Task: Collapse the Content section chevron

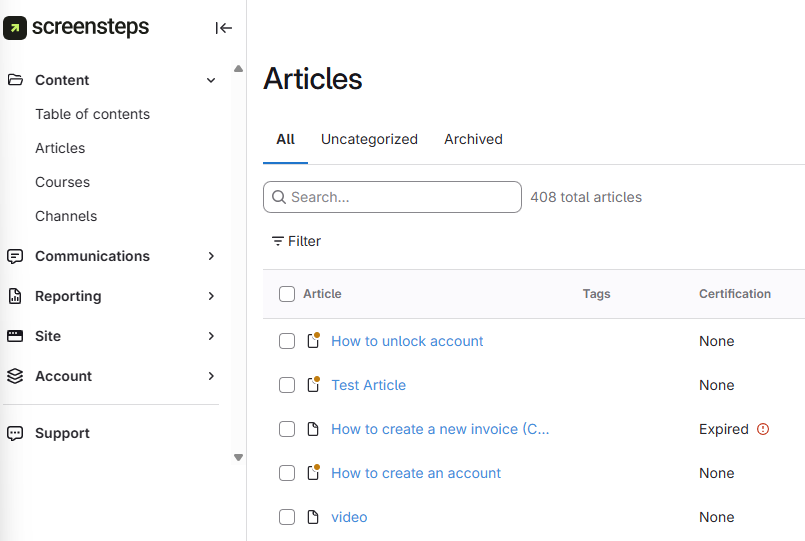Action: click(x=211, y=80)
